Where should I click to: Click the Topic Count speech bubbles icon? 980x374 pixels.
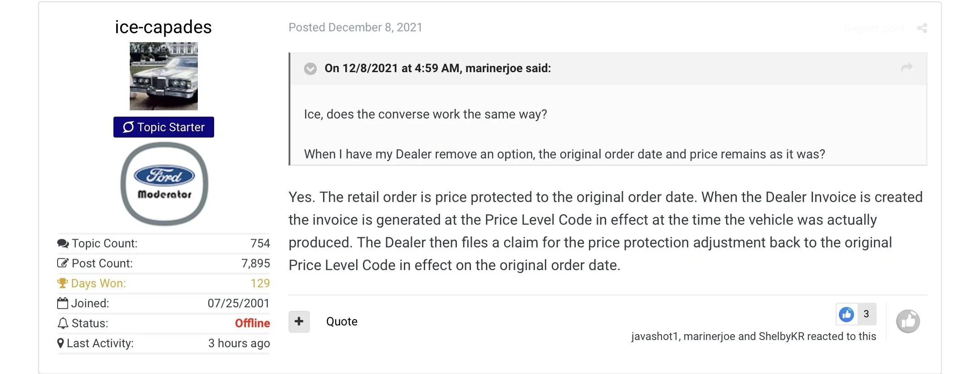point(63,244)
